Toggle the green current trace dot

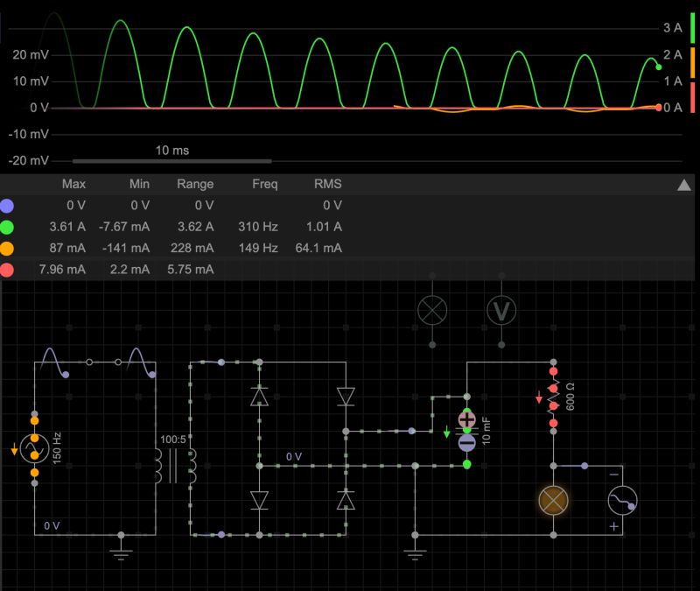(x=9, y=227)
